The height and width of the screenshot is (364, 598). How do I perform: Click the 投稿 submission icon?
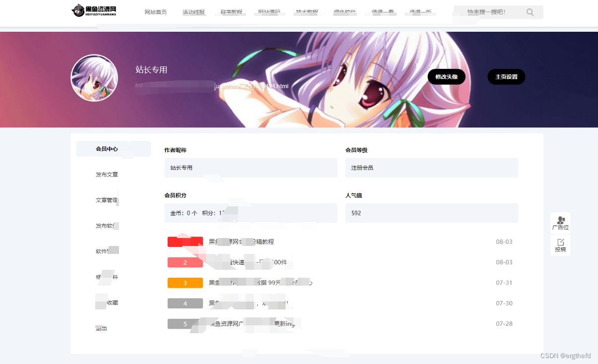(x=560, y=245)
